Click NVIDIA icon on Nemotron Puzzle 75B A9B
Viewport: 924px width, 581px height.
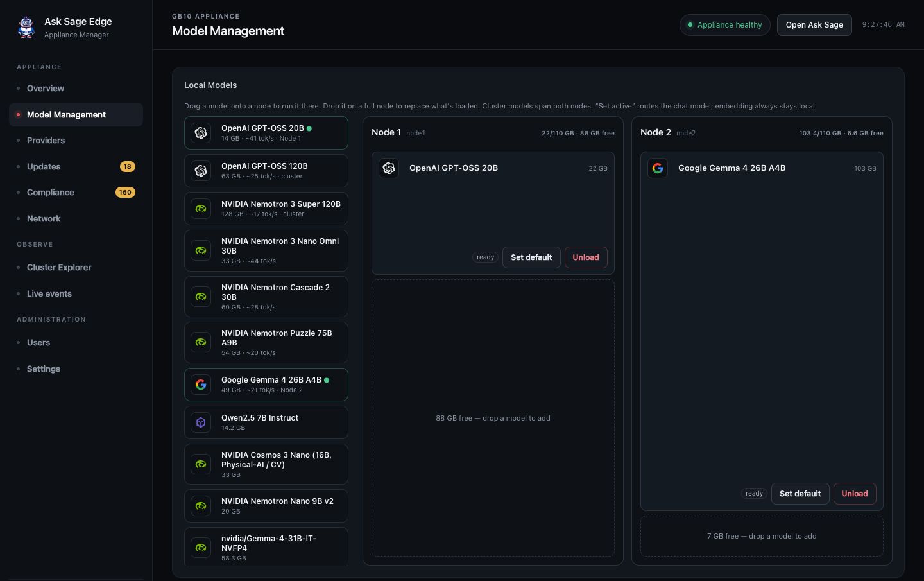pyautogui.click(x=201, y=342)
